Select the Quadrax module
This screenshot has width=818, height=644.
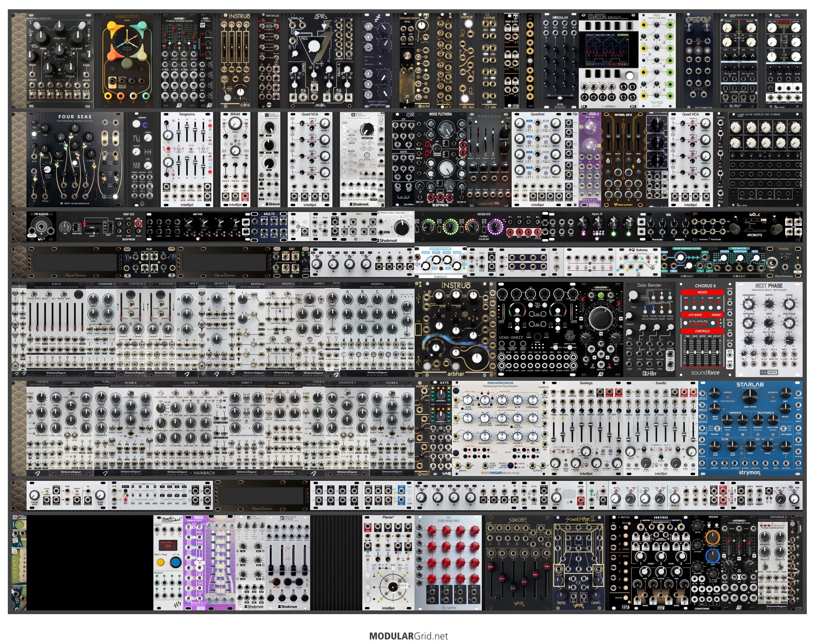[x=537, y=159]
